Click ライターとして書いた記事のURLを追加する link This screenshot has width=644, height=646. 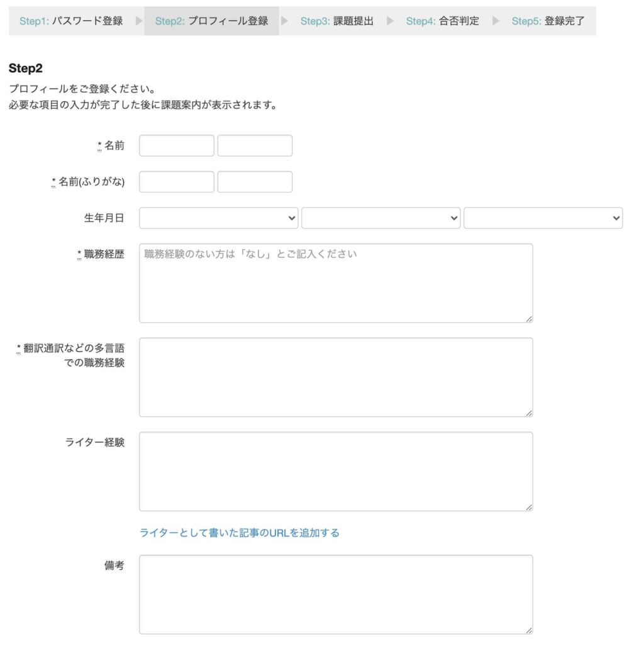click(240, 533)
